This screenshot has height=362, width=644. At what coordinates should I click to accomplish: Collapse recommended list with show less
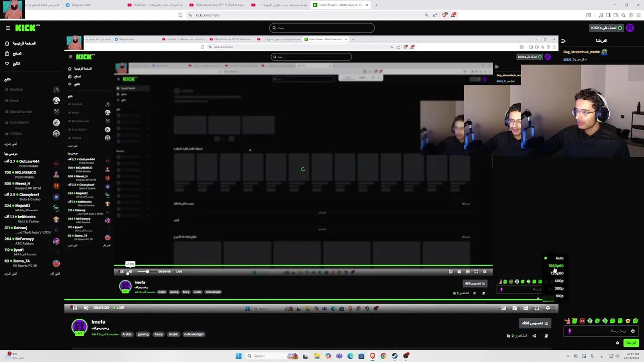[x=55, y=274]
